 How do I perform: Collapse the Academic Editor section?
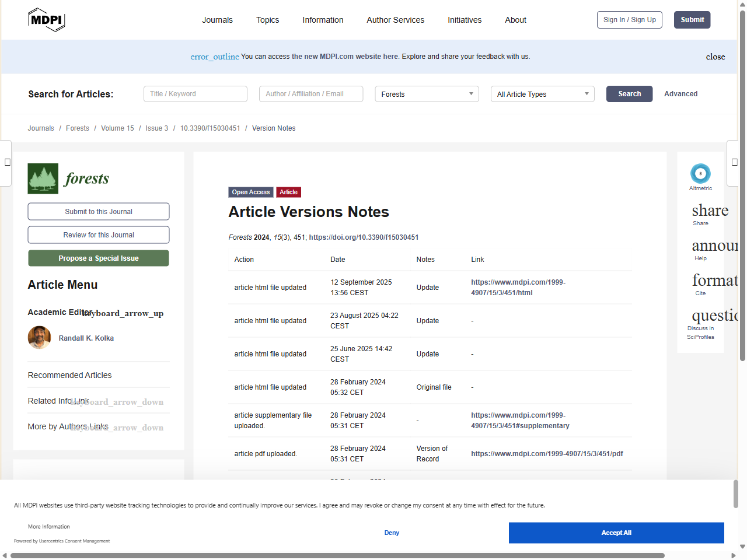tap(123, 313)
